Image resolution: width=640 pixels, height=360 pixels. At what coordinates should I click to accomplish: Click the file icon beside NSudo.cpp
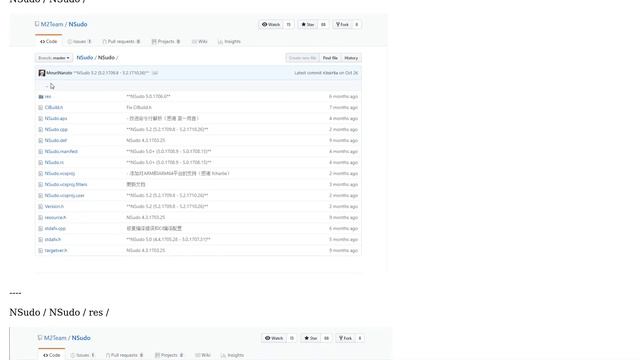click(41, 130)
